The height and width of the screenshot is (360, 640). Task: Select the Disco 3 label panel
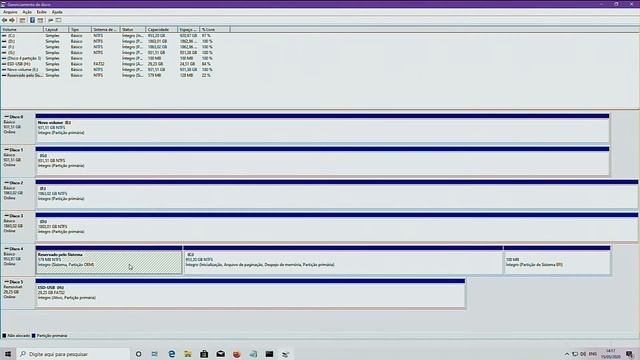pos(18,227)
